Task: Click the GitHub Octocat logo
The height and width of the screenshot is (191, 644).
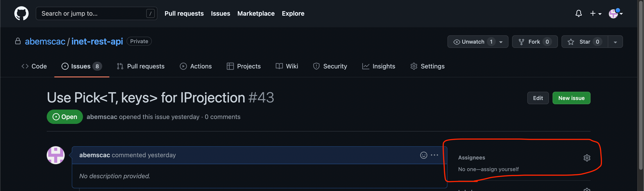Action: pyautogui.click(x=21, y=13)
